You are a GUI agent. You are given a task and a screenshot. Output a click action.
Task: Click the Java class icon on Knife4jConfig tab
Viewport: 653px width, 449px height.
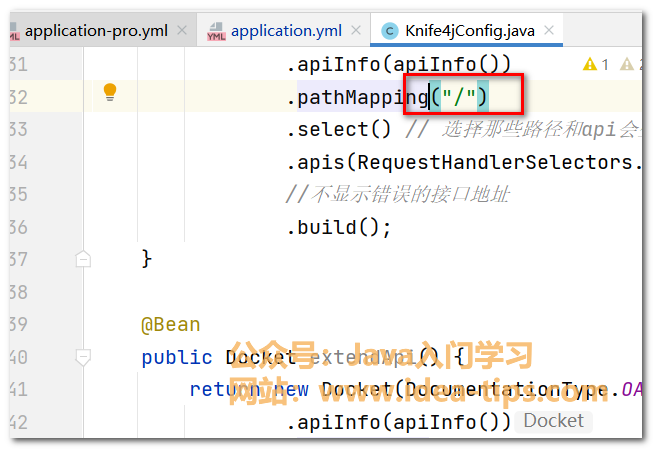click(x=388, y=32)
